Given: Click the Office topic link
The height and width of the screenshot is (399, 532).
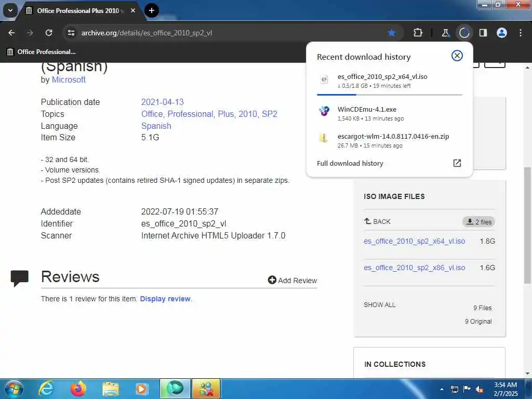Looking at the screenshot, I should click(152, 114).
